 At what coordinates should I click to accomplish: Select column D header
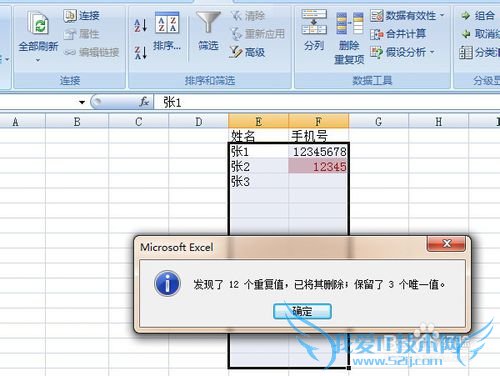click(x=199, y=122)
